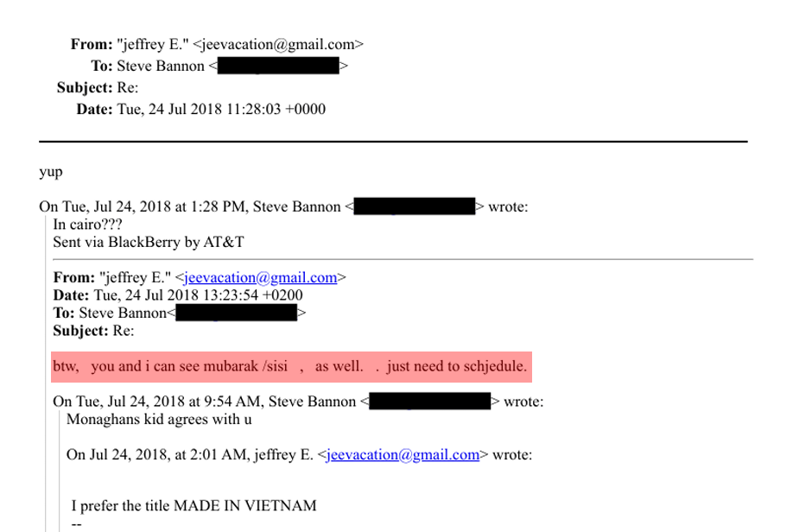Click the quoted "Subject: Re:" line
This screenshot has height=532, width=793.
point(93,331)
